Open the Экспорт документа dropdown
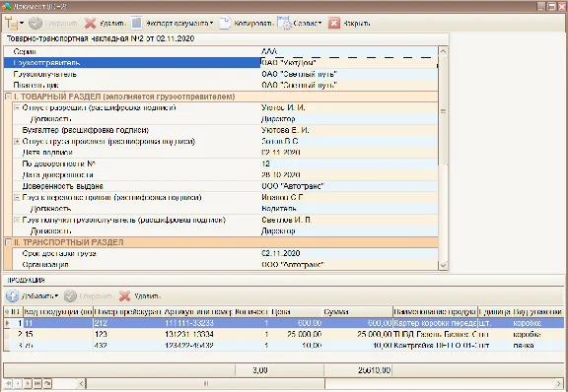This screenshot has height=392, width=568. tap(172, 24)
